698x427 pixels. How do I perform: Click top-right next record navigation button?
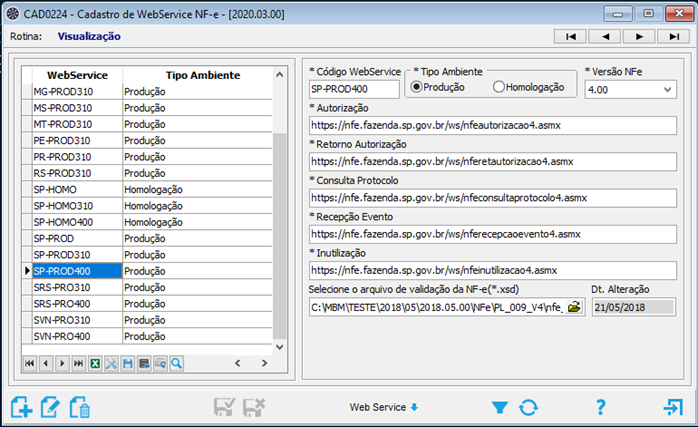[639, 37]
